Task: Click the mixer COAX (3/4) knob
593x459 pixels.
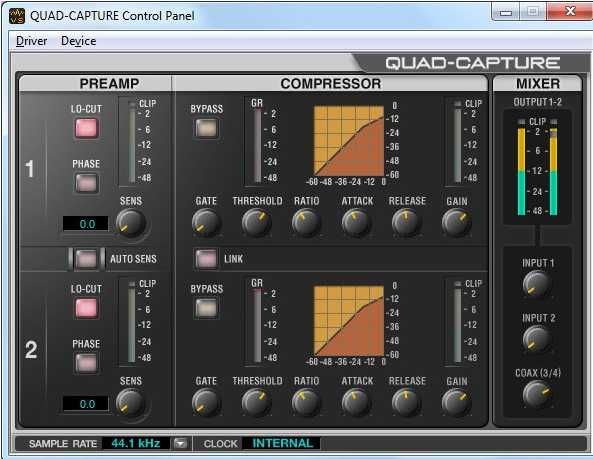Action: 537,394
